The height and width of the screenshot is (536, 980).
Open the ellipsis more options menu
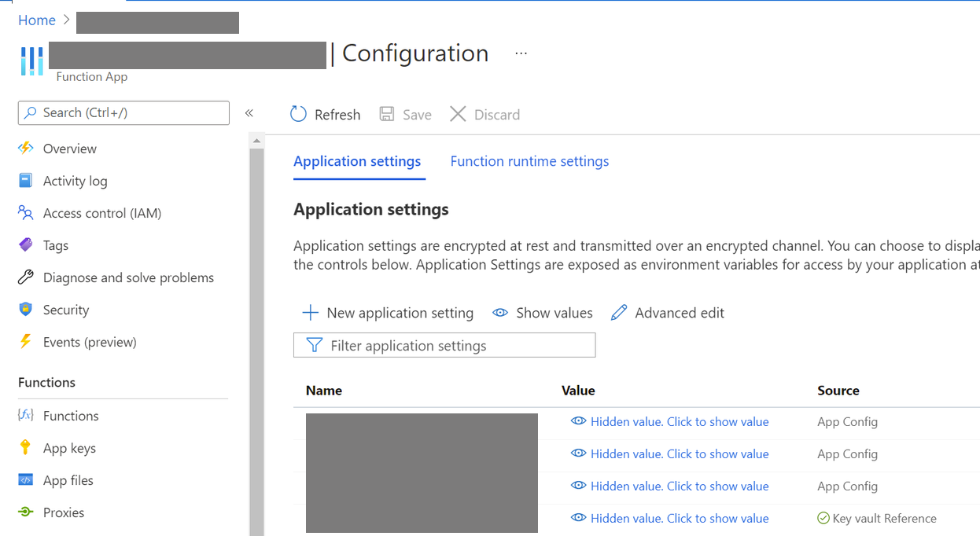[x=521, y=53]
